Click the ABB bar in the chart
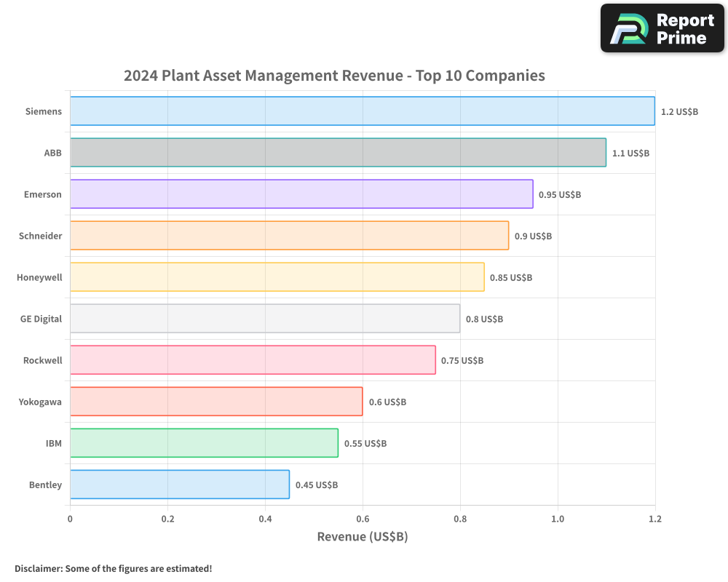The width and height of the screenshot is (728, 582). (337, 153)
